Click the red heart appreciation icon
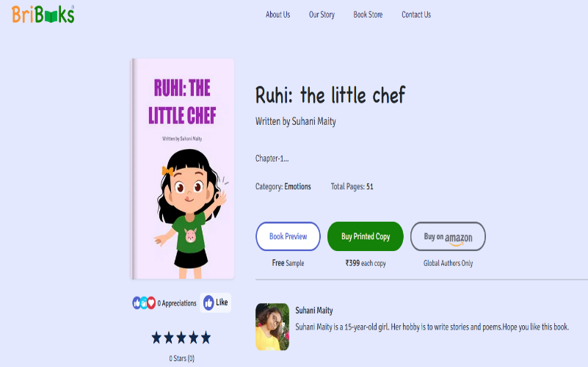 151,302
